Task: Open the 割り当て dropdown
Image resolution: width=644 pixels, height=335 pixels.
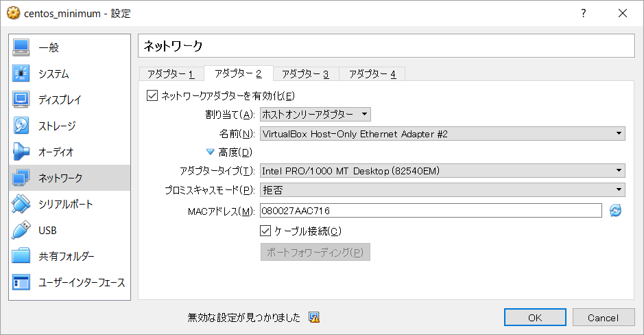Action: 315,114
